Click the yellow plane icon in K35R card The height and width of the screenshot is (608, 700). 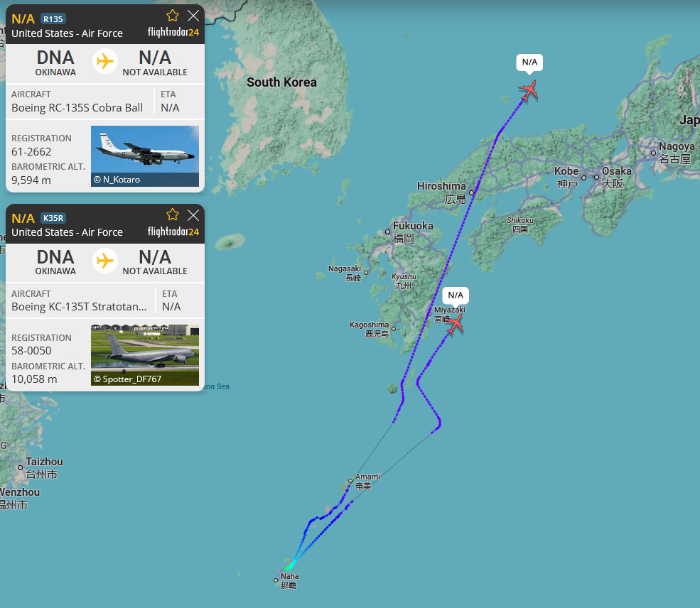[105, 261]
